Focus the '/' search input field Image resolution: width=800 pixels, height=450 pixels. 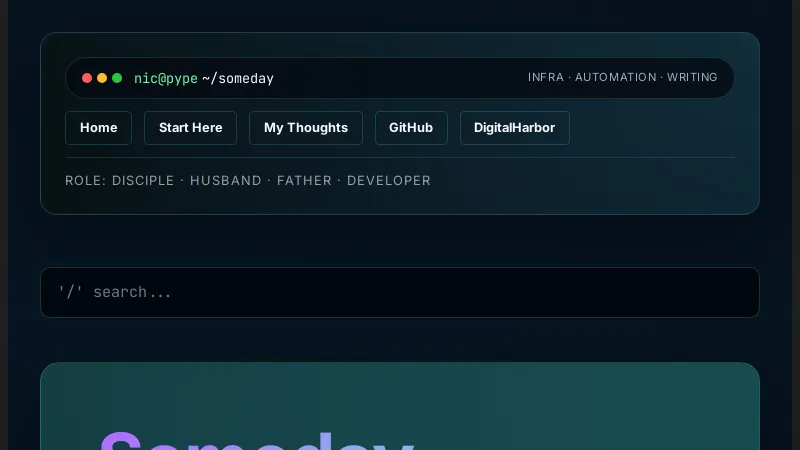tap(400, 292)
